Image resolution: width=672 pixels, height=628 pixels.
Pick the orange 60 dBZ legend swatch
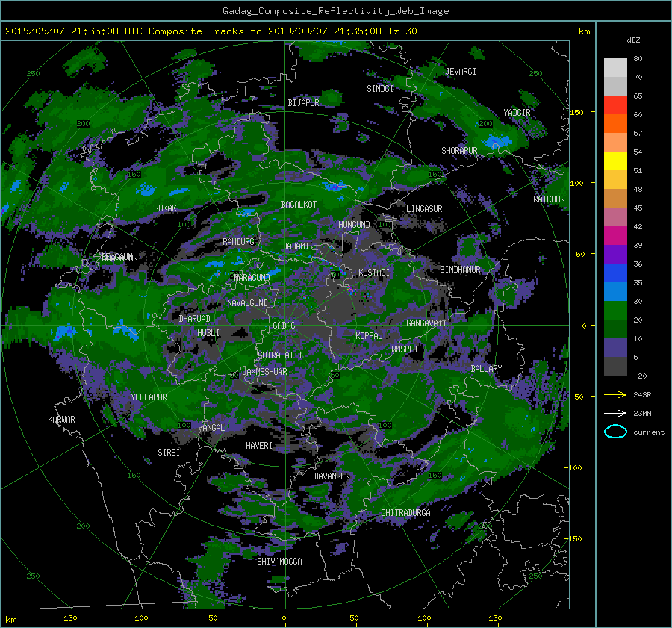[615, 123]
